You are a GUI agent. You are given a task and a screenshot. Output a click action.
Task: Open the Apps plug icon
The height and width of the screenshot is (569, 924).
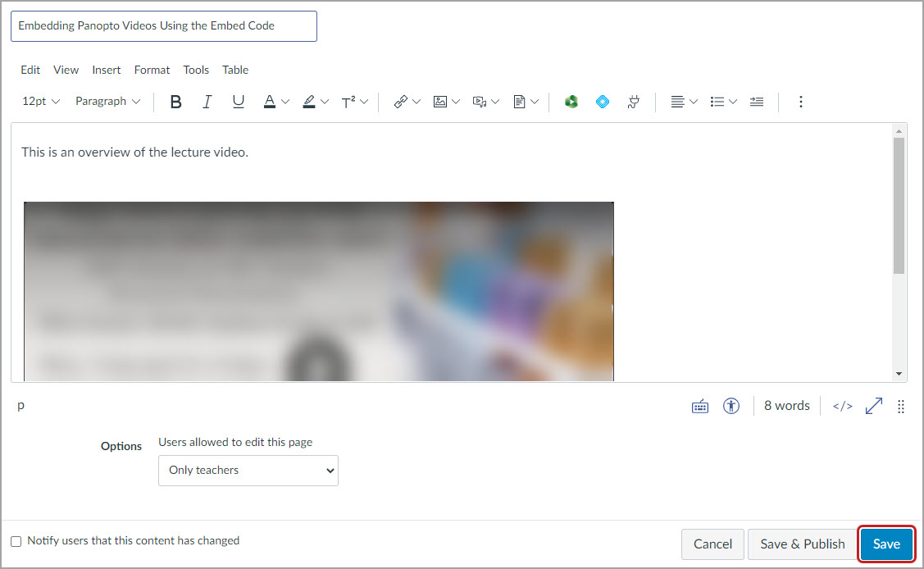click(634, 102)
